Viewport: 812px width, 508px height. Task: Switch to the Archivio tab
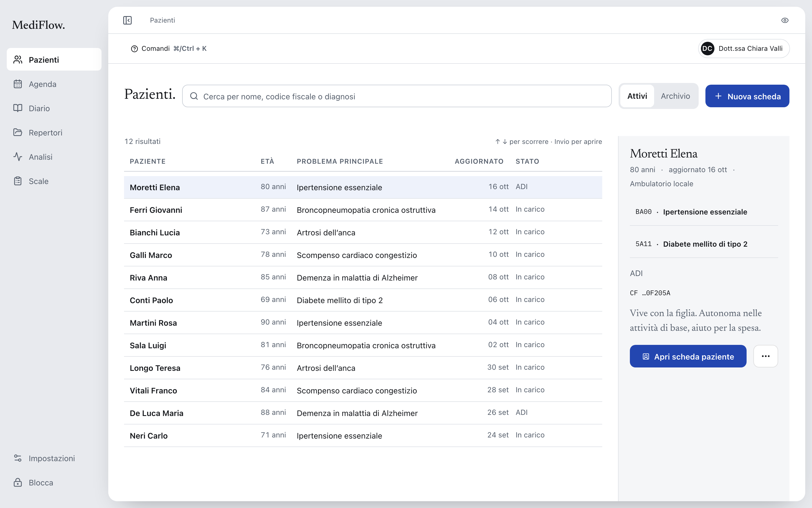click(x=675, y=96)
